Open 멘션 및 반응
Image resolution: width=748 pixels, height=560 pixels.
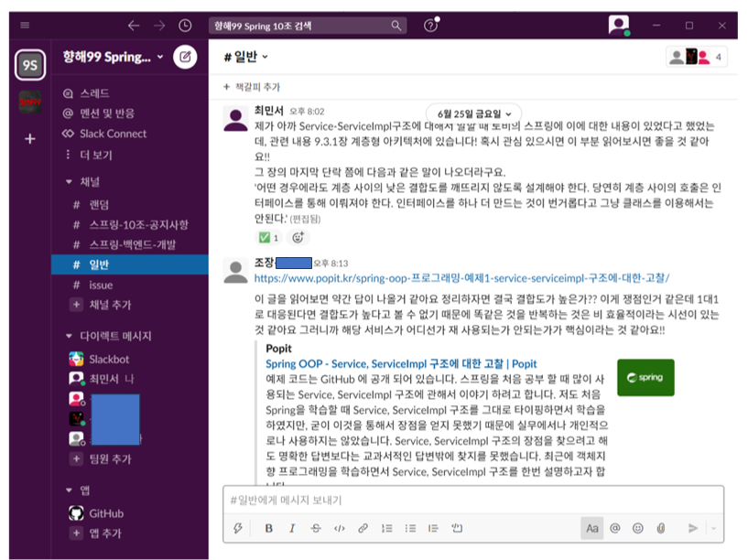tap(99, 113)
